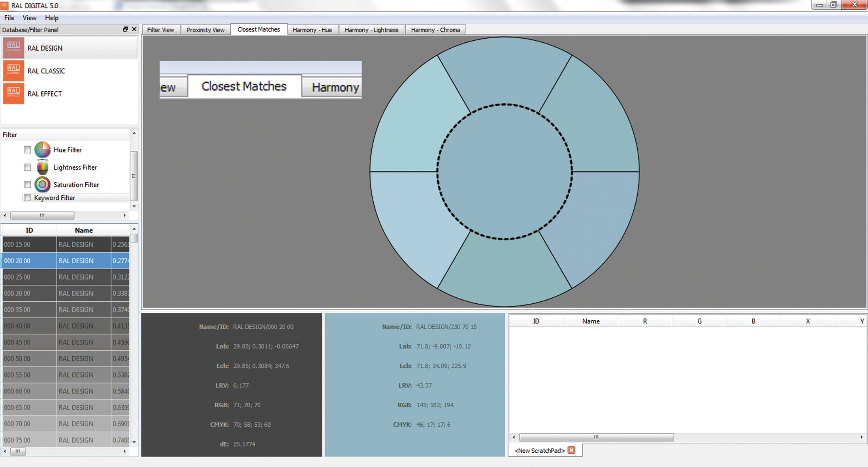Select the RAL DESIGN database icon
Image resolution: width=868 pixels, height=467 pixels.
coord(13,48)
